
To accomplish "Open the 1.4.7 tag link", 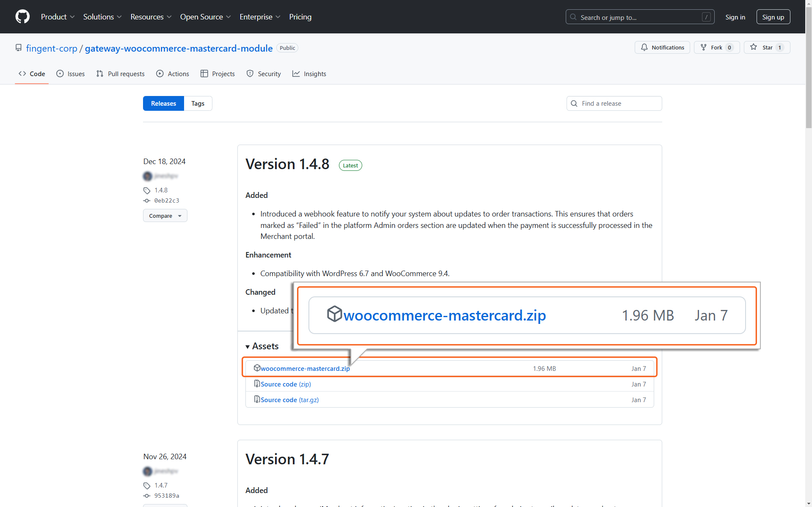I will click(x=161, y=485).
